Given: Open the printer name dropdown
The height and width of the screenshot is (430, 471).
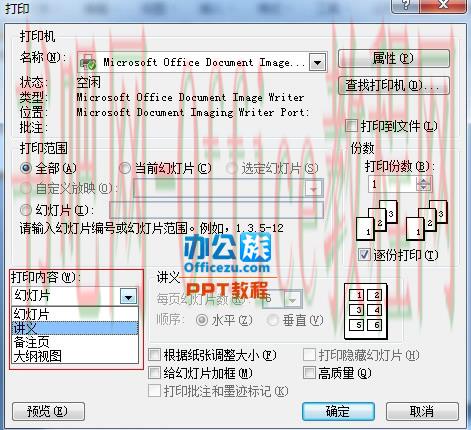Looking at the screenshot, I should 317,62.
